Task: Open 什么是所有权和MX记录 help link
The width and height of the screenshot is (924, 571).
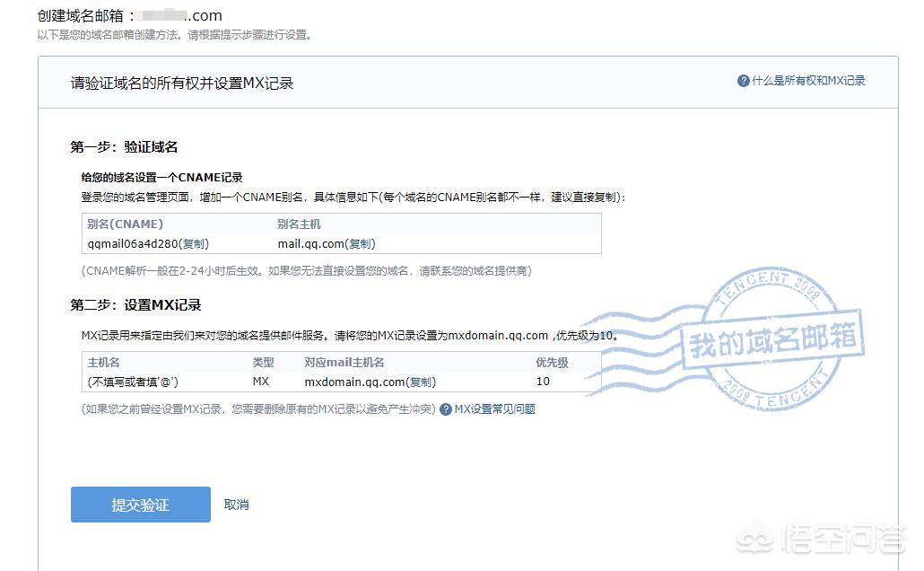Action: click(808, 81)
